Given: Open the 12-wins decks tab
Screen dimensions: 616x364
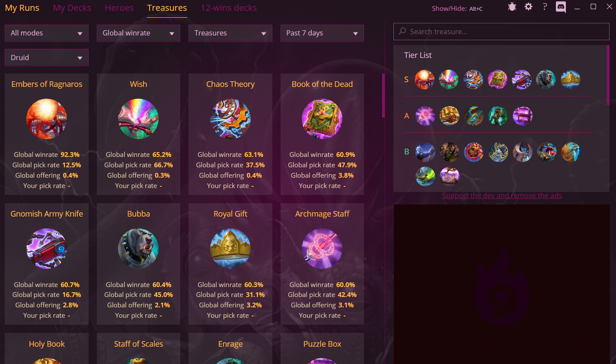Looking at the screenshot, I should coord(229,8).
